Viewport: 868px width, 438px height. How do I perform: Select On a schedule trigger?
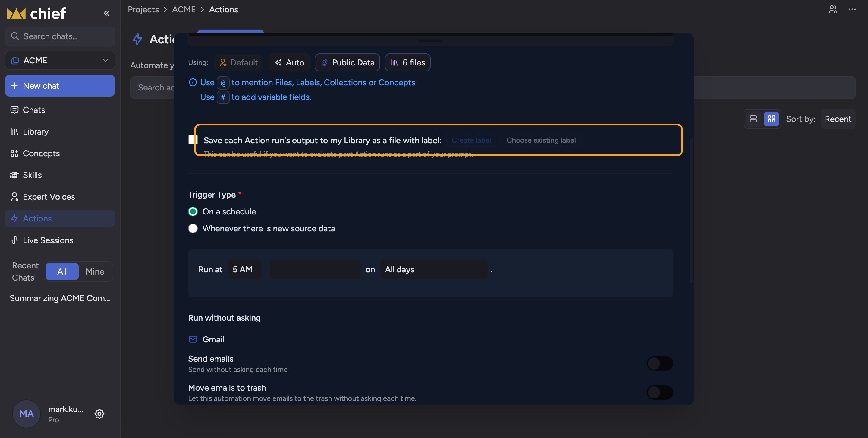[193, 211]
